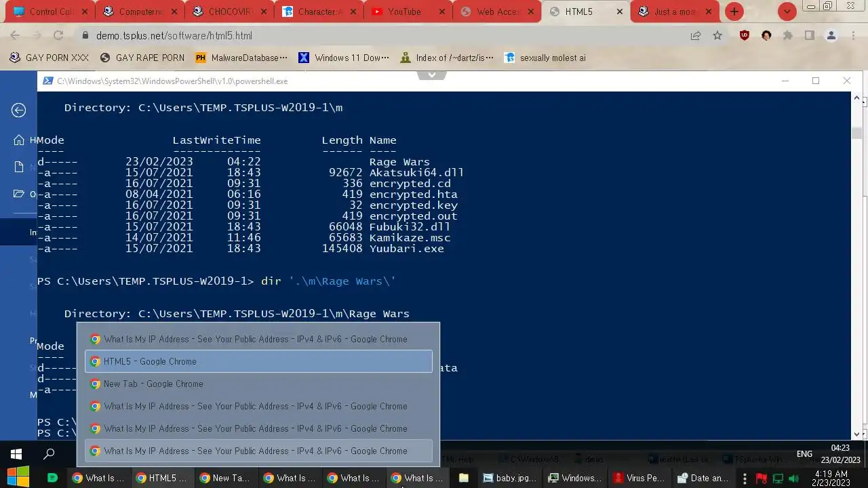This screenshot has height=488, width=868.
Task: Switch to the YouTube browser tab
Action: pyautogui.click(x=404, y=12)
